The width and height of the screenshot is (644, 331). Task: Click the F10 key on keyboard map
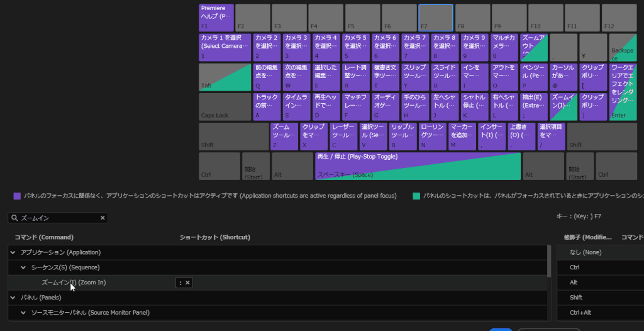546,18
